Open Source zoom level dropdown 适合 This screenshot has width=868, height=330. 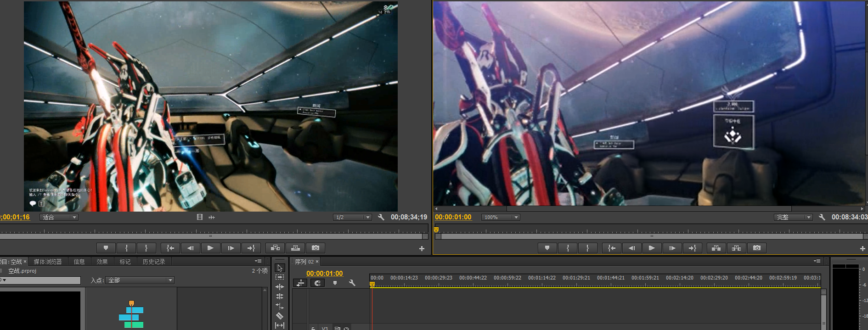point(59,217)
